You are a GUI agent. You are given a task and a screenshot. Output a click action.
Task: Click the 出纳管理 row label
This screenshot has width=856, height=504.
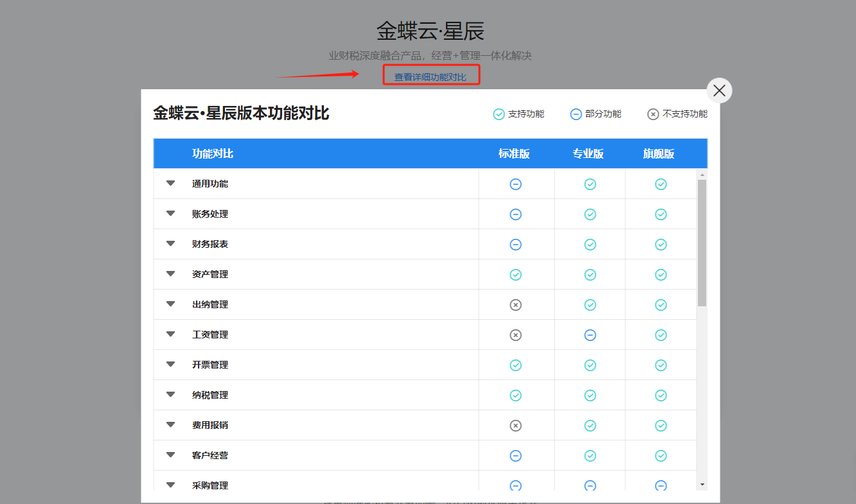click(x=210, y=304)
